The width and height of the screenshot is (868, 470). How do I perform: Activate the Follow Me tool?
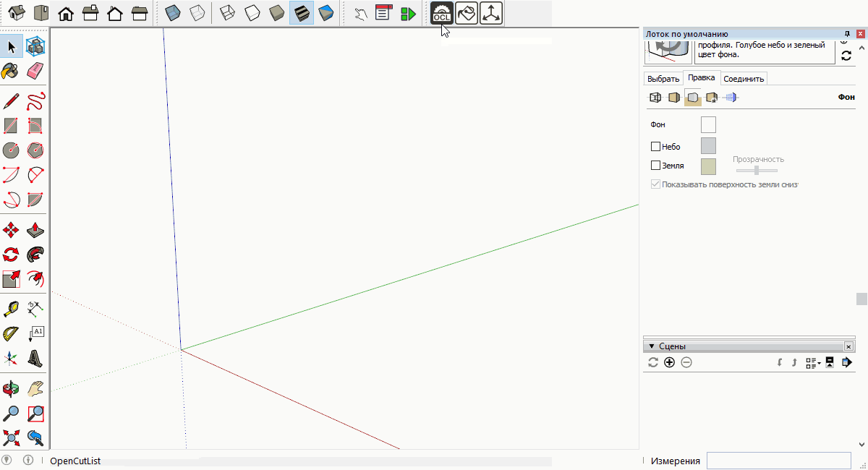click(x=35, y=255)
